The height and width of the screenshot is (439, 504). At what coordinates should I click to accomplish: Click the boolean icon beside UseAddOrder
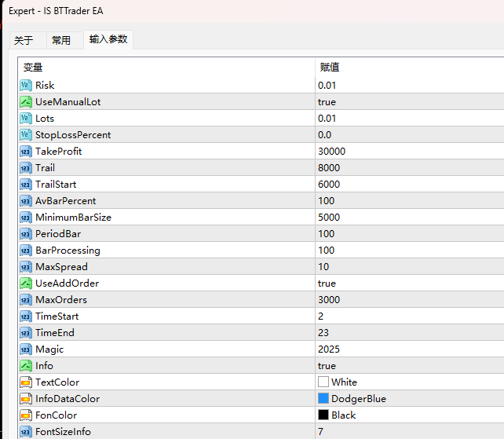[26, 284]
